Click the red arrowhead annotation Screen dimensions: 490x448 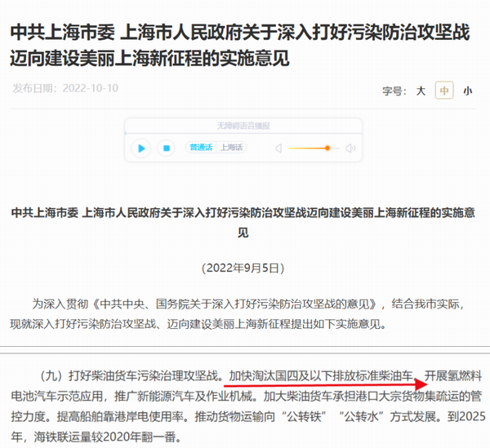pos(421,384)
